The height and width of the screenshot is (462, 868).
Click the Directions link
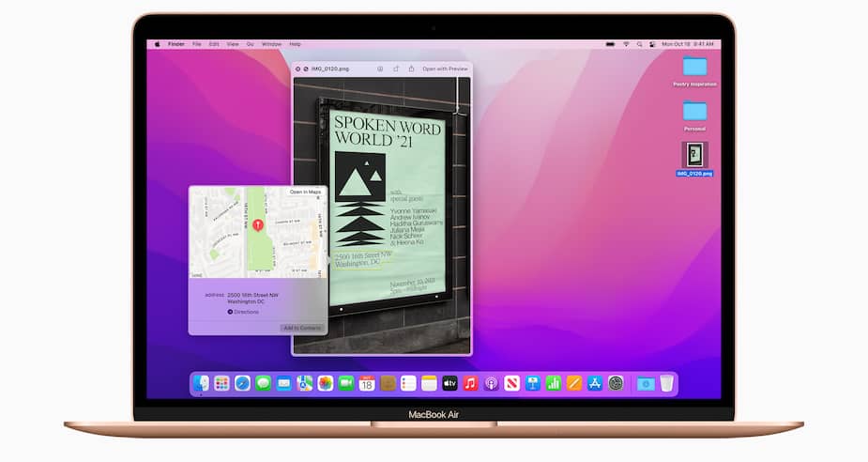(x=245, y=312)
